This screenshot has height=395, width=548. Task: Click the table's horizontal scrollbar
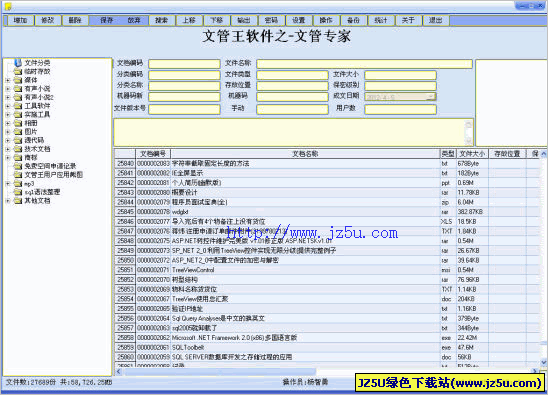[x=220, y=372]
